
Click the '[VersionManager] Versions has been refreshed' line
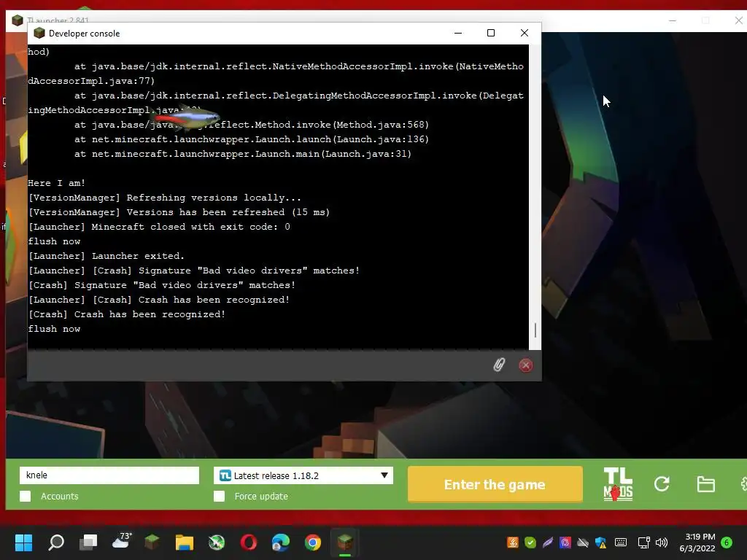click(179, 212)
